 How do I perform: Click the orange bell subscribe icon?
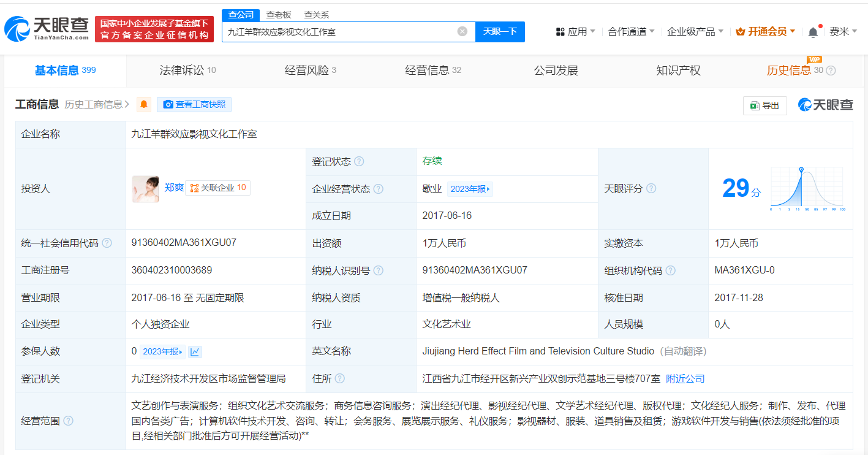144,104
